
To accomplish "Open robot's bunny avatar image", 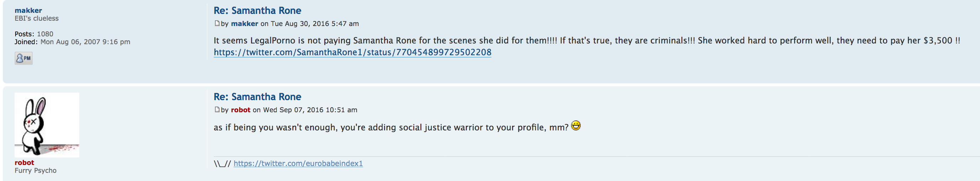I will pos(47,125).
